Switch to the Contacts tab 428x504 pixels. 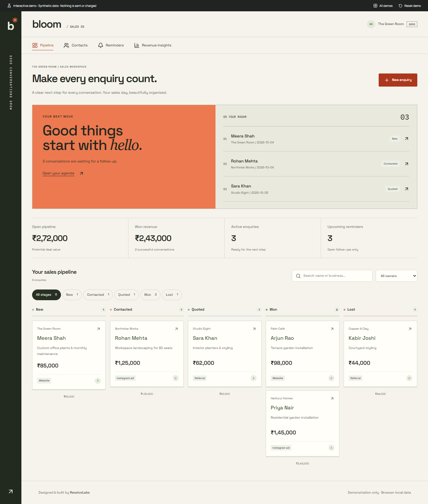[76, 45]
